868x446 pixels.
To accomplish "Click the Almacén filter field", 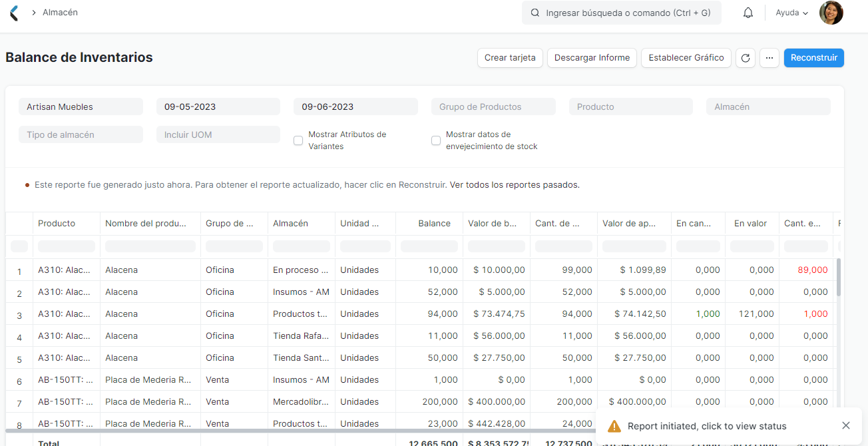I will pos(768,107).
